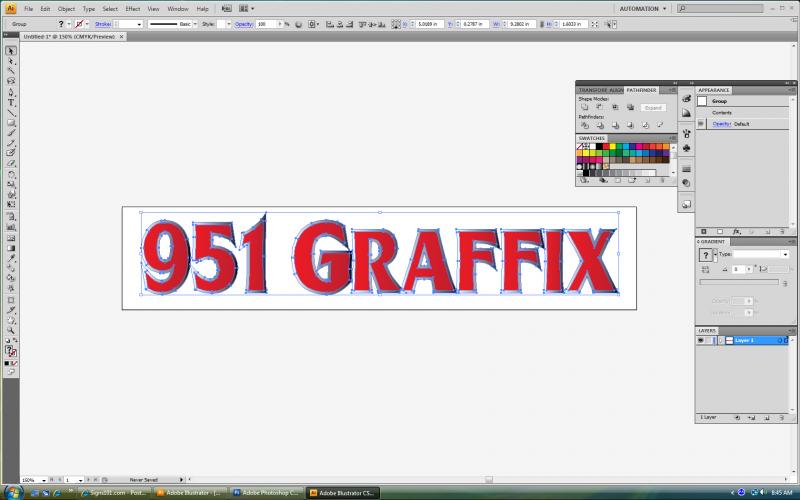The width and height of the screenshot is (800, 500).
Task: Click the Intersect shape mode icon
Action: (x=615, y=108)
